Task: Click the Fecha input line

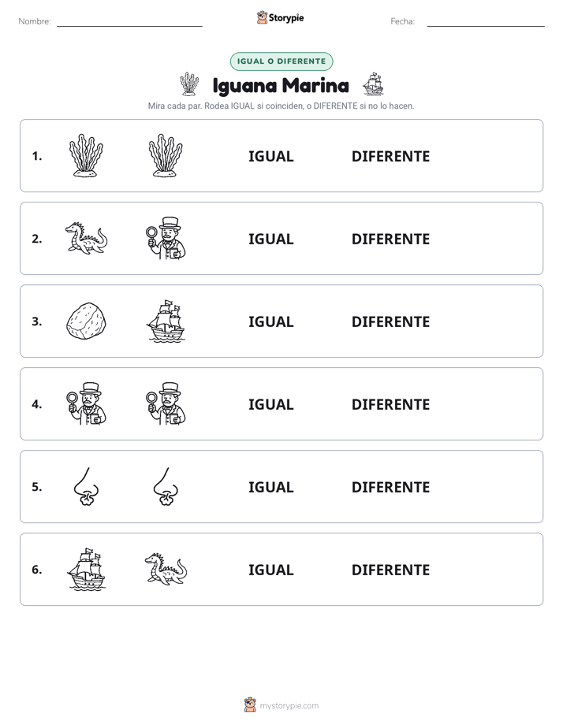Action: pyautogui.click(x=486, y=22)
